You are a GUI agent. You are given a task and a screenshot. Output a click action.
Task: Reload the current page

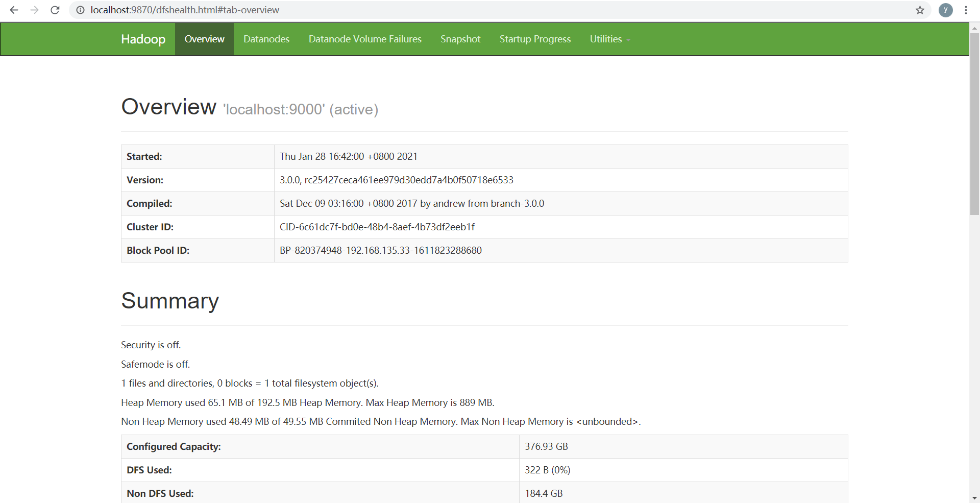(55, 10)
